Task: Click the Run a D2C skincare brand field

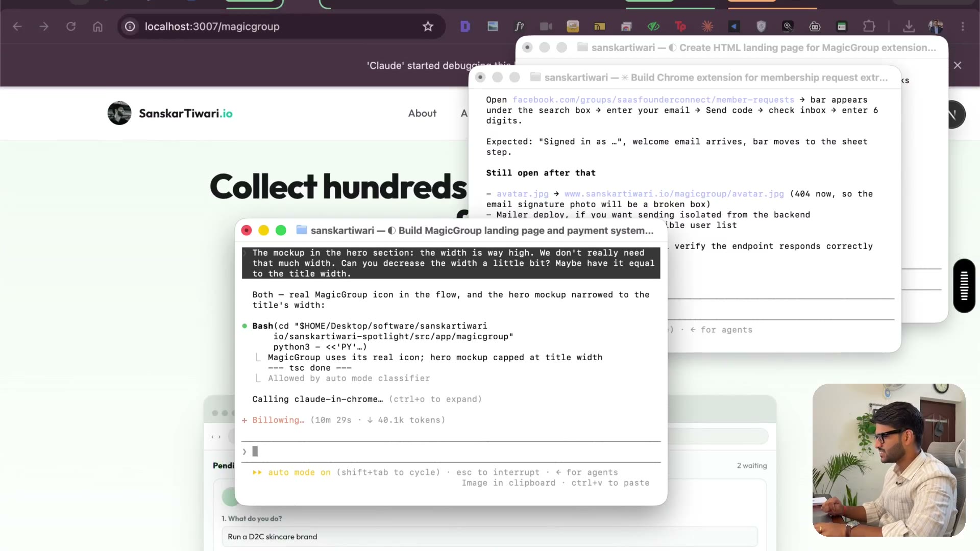Action: [489, 537]
